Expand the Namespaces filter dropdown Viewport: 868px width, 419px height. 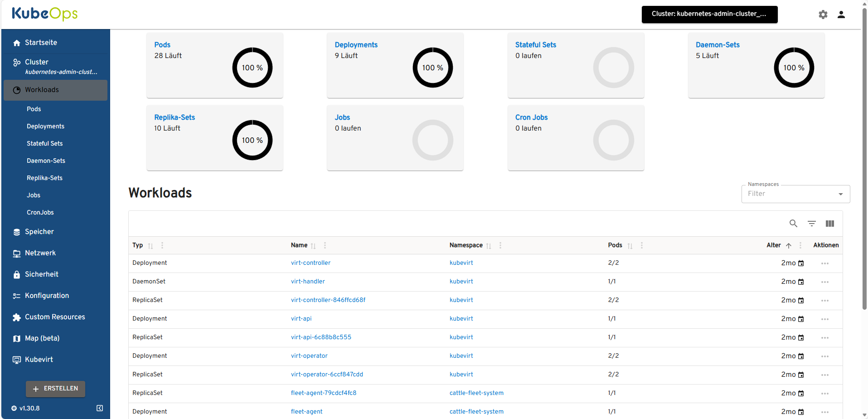point(840,194)
